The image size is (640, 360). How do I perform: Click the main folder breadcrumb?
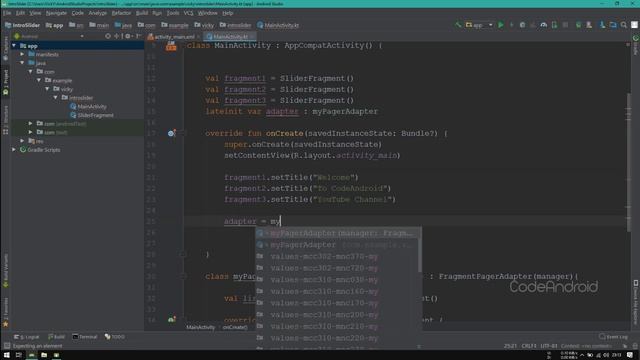pyautogui.click(x=99, y=25)
